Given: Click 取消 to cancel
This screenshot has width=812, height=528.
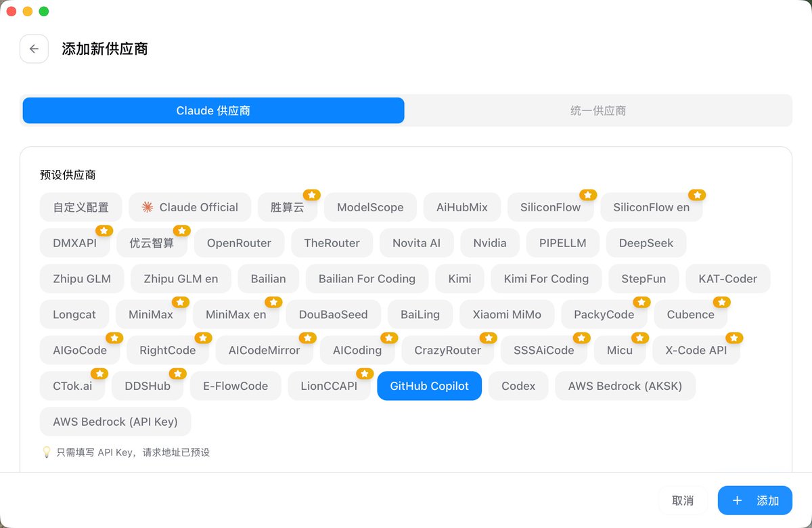Looking at the screenshot, I should (683, 500).
